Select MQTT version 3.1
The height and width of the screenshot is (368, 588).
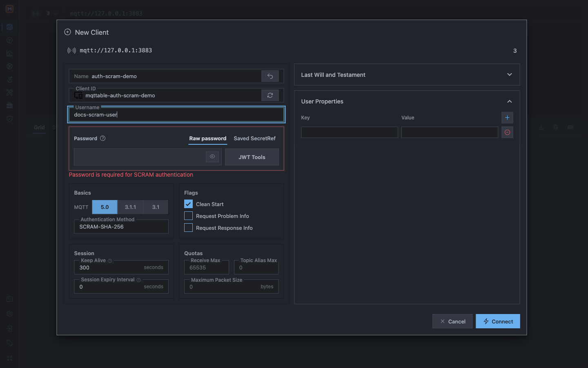point(156,207)
